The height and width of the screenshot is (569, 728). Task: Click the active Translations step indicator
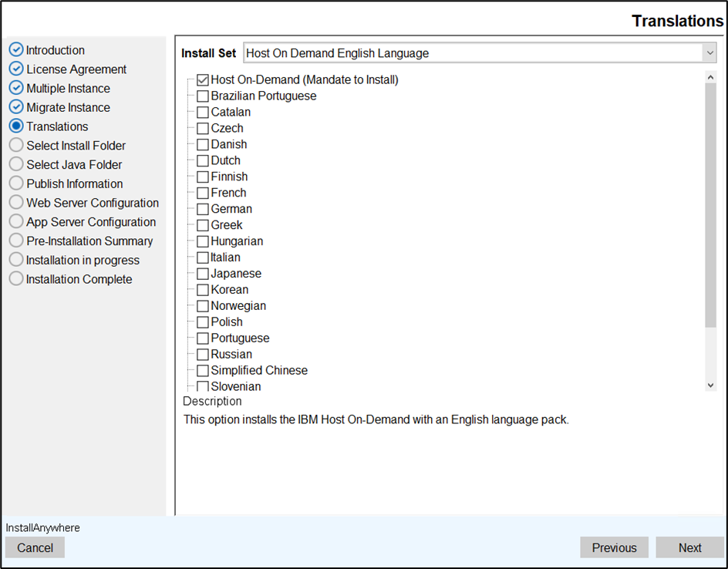point(16,126)
